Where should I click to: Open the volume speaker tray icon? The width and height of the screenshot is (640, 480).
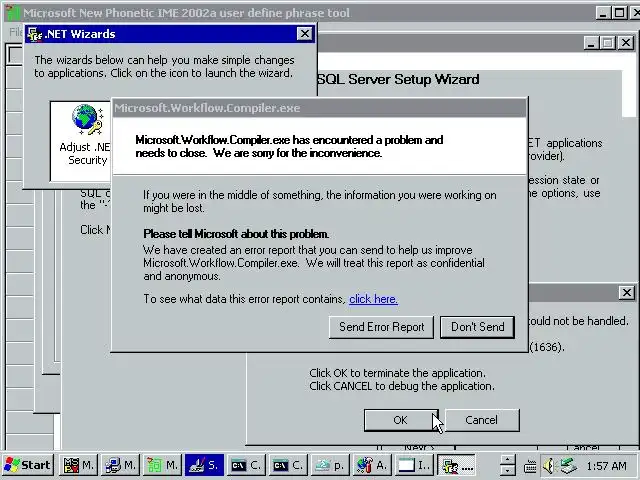click(x=549, y=466)
